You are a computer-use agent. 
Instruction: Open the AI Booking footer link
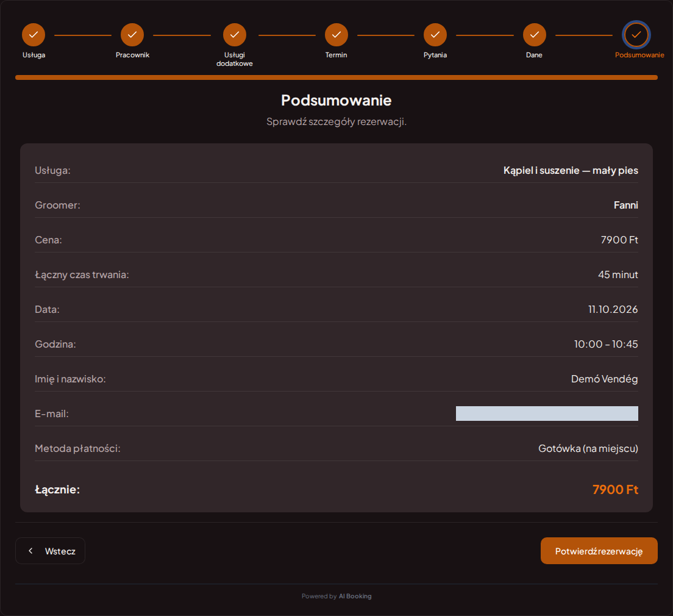pyautogui.click(x=355, y=596)
